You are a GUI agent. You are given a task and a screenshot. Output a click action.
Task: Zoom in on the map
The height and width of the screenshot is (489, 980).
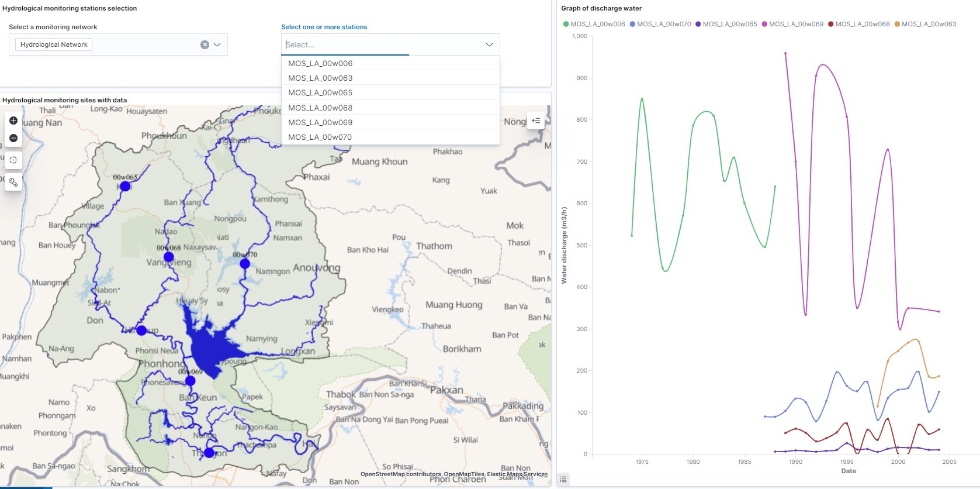click(x=13, y=120)
